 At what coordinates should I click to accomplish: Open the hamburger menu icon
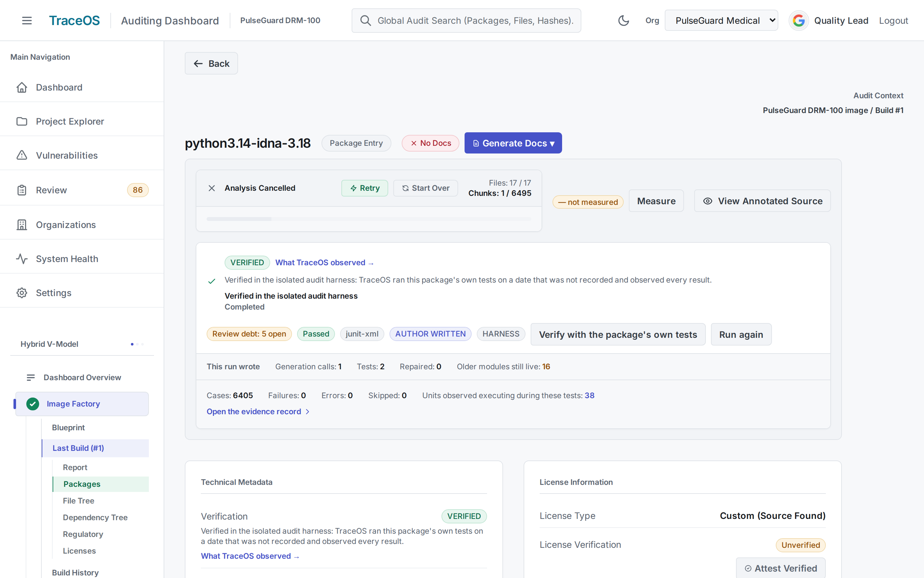27,21
